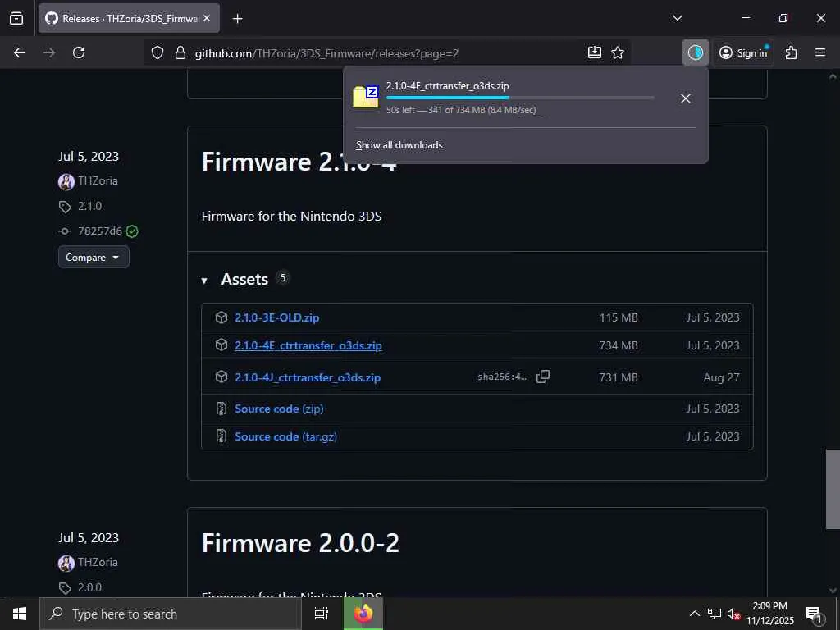Open the Extensions puzzle icon
Image resolution: width=840 pixels, height=630 pixels.
[792, 52]
